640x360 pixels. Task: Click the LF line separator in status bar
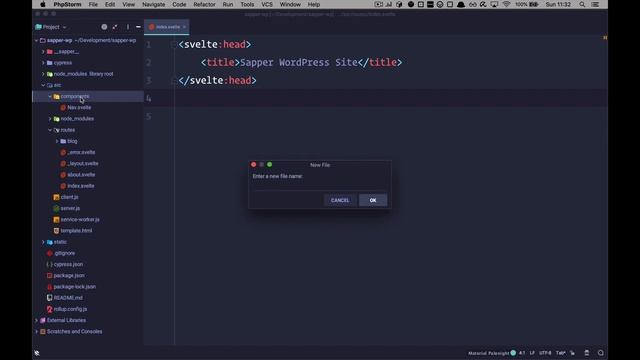(532, 353)
